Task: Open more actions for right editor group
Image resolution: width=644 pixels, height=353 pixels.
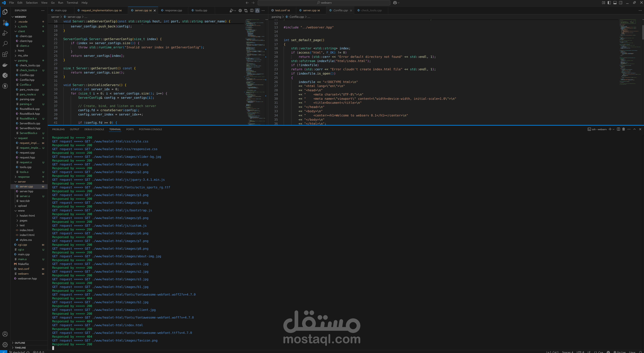Action: pos(640,10)
